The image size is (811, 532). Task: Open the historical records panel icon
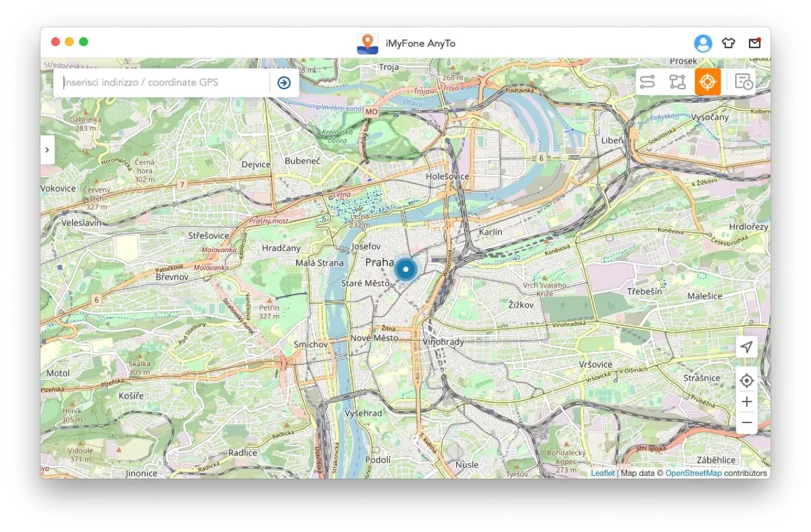point(743,81)
